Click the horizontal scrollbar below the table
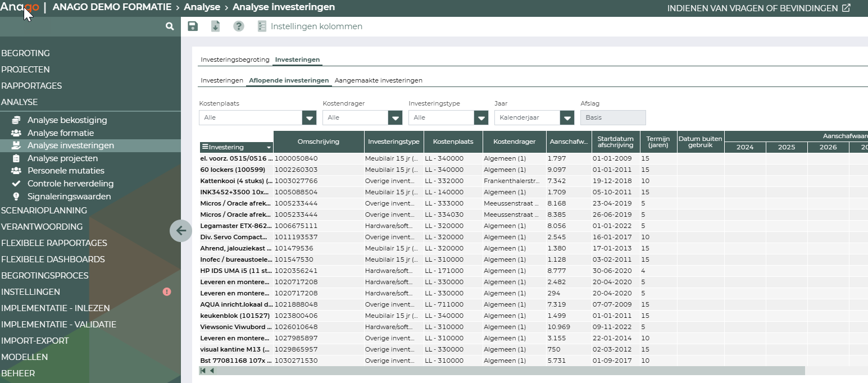The height and width of the screenshot is (383, 868). click(506, 371)
